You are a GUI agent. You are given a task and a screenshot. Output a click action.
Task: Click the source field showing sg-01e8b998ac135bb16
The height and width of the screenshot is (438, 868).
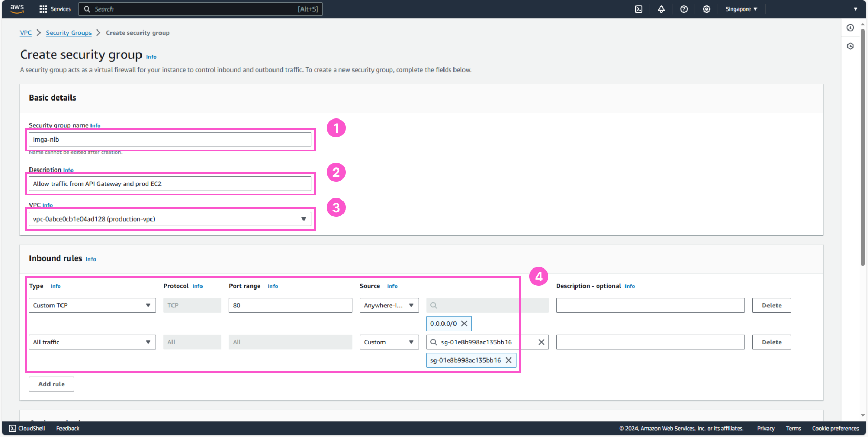point(488,342)
